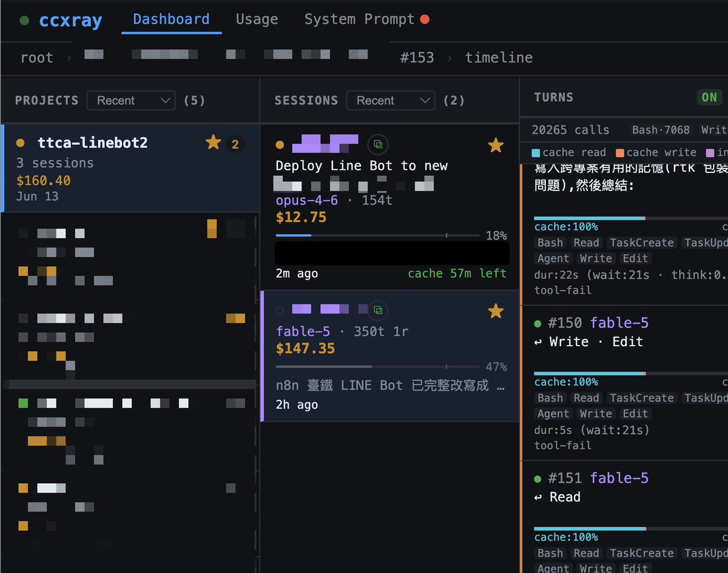Click the timeline breadcrumb
Image resolution: width=728 pixels, height=573 pixels.
499,58
